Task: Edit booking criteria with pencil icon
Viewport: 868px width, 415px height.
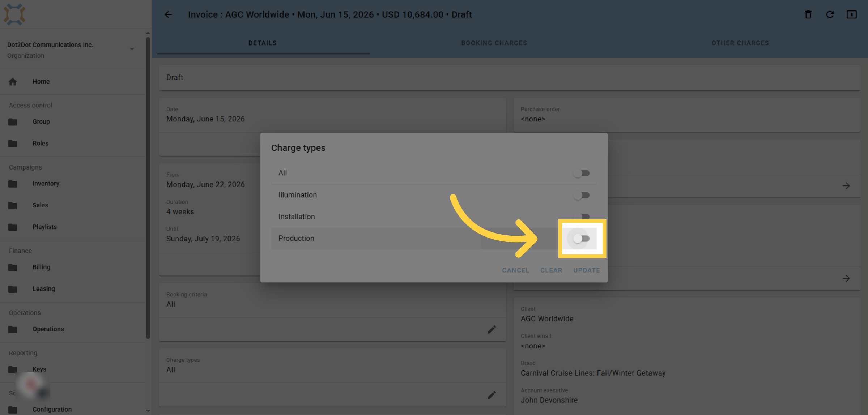Action: pyautogui.click(x=492, y=329)
